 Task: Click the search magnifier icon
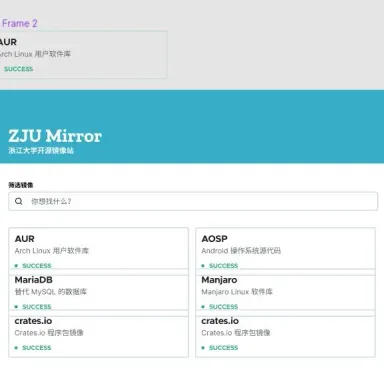pyautogui.click(x=19, y=201)
